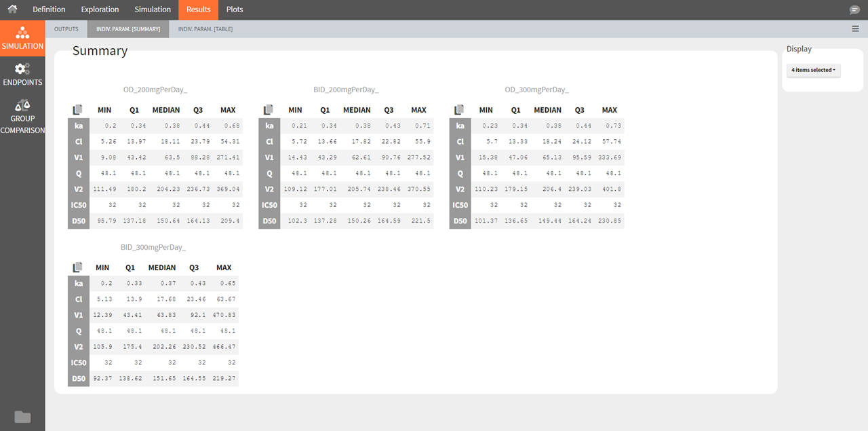Click the Results tab
The image size is (868, 431).
pyautogui.click(x=199, y=10)
